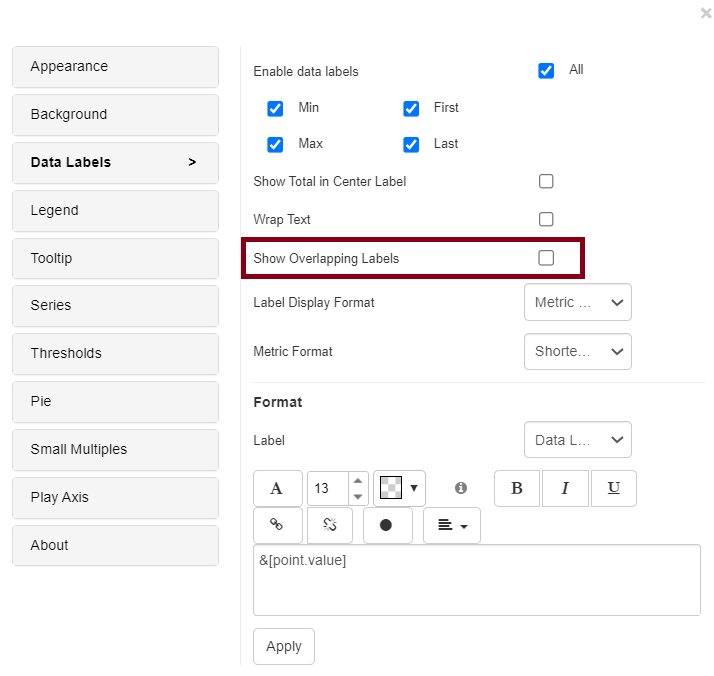Enable Show Overlapping Labels checkbox
The height and width of the screenshot is (676, 714).
(546, 258)
